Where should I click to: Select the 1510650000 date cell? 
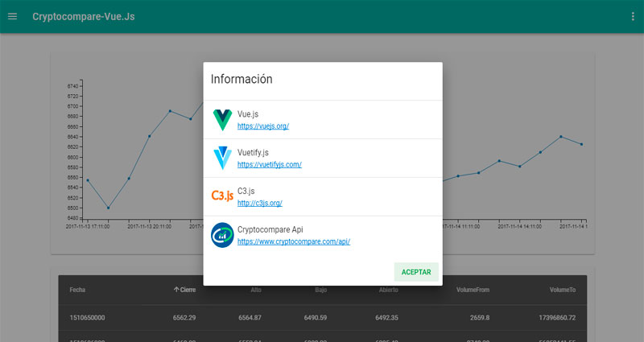[x=87, y=318]
